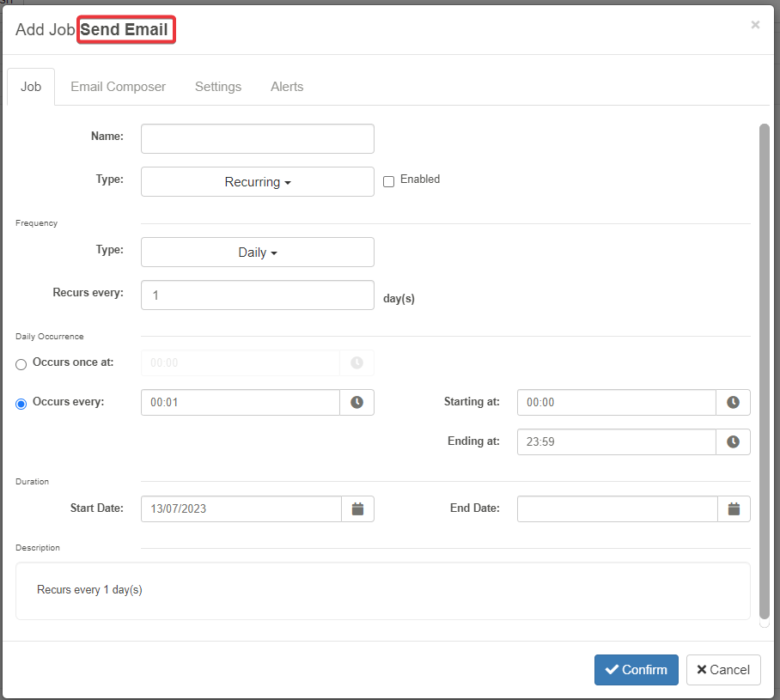Click into the End Date field

tap(617, 508)
